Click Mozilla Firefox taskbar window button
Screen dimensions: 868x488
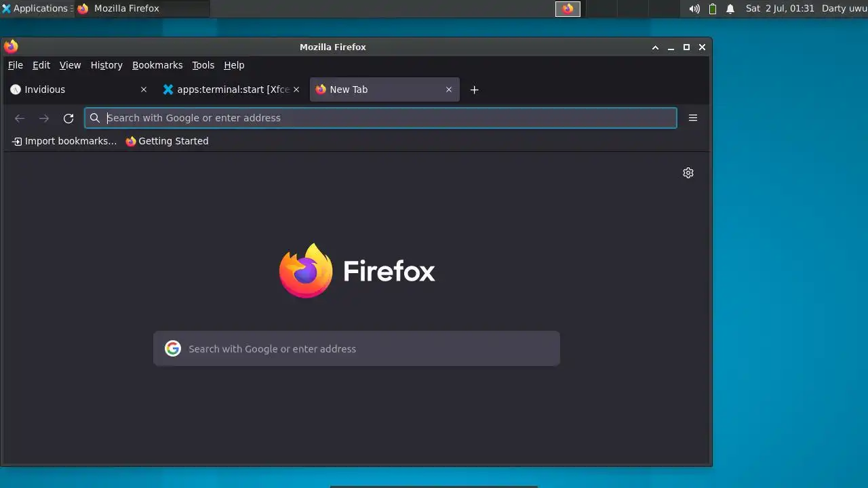142,9
